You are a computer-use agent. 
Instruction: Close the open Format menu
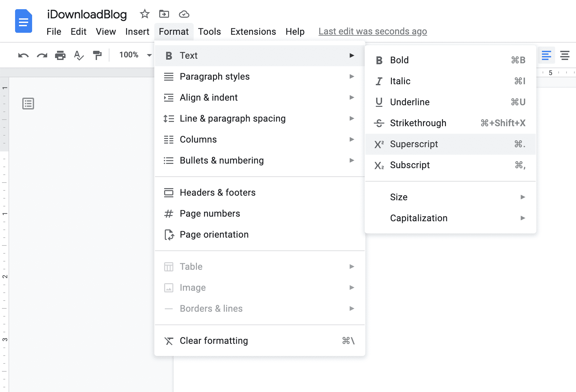pos(174,31)
